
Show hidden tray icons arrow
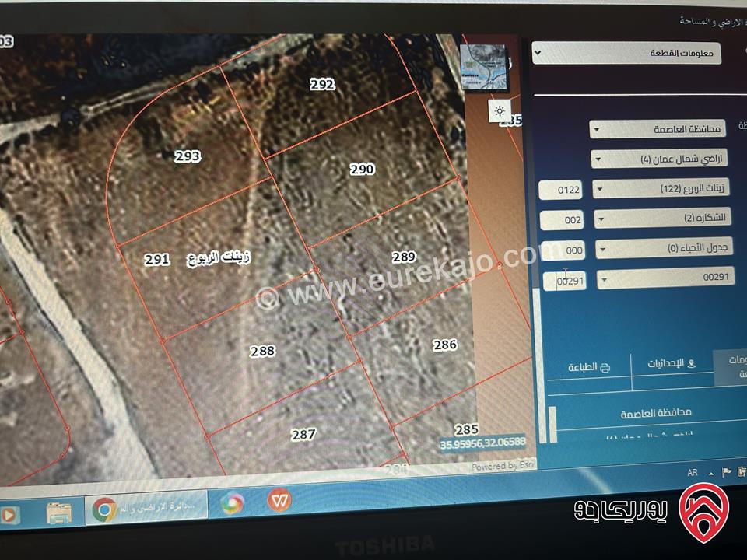point(710,474)
